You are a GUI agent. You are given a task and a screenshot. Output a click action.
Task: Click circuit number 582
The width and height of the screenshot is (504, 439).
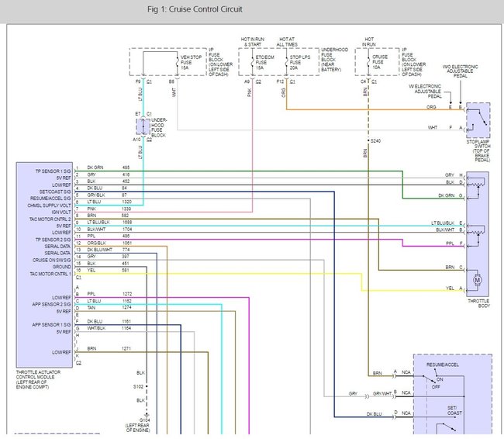coord(126,216)
